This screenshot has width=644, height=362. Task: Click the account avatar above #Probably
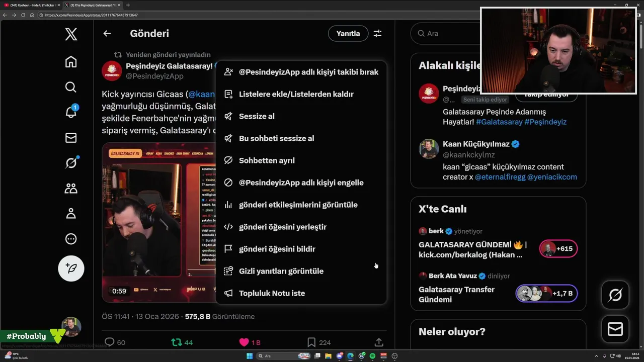point(71,327)
